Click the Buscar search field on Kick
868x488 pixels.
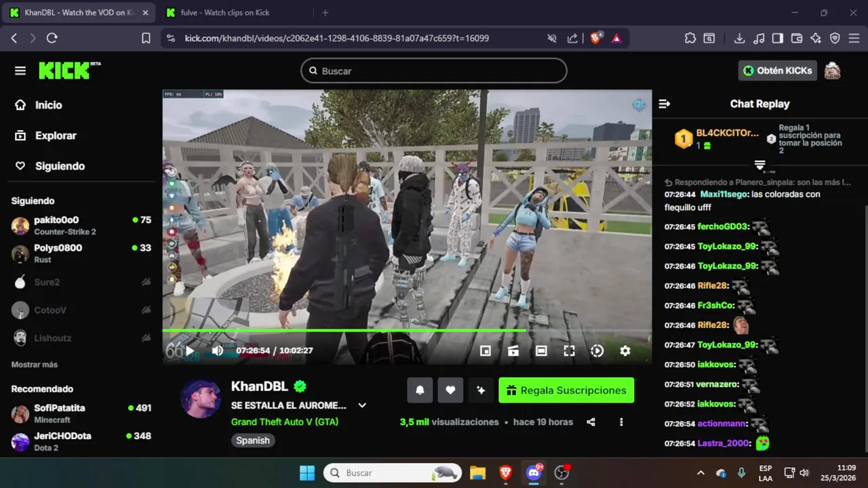click(x=434, y=70)
